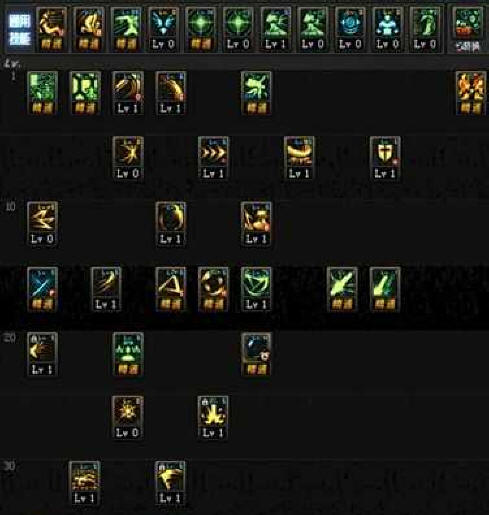Click the golden broken ring skill icon
489x515 pixels.
213,289
